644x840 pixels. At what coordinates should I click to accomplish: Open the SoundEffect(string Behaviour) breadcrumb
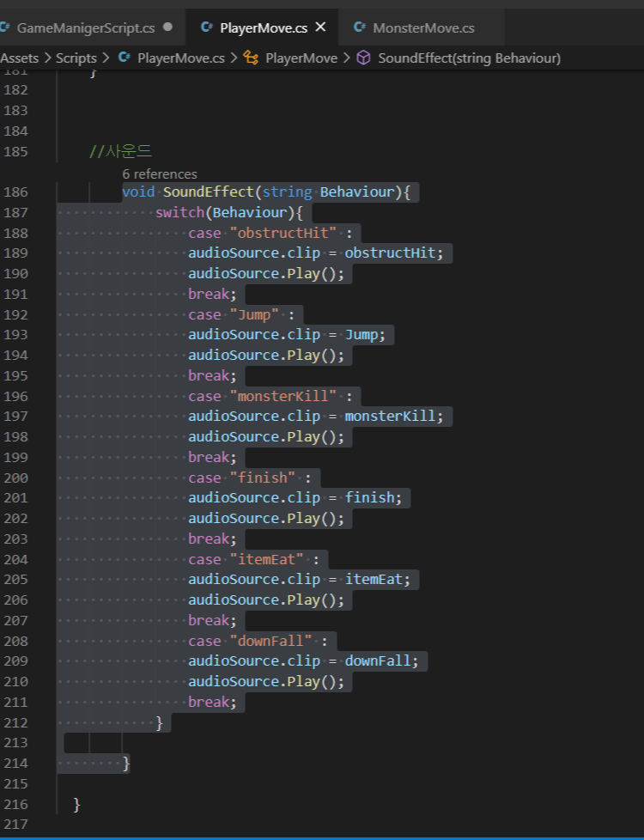pos(470,58)
